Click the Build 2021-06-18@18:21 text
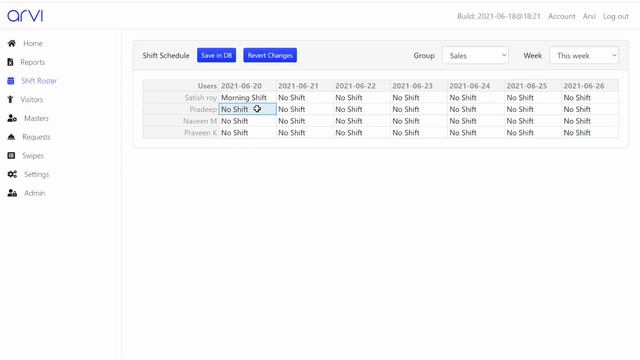The height and width of the screenshot is (360, 640). 499,16
